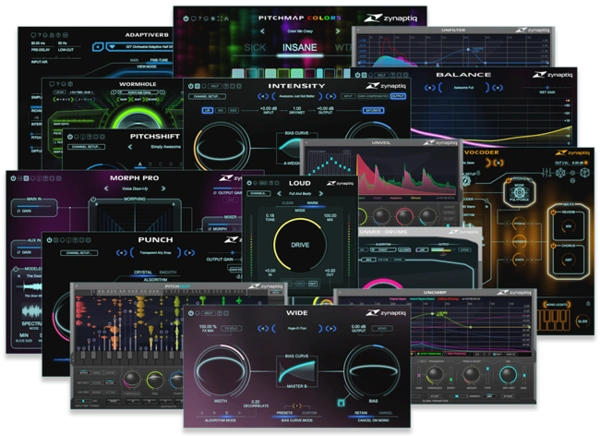
Task: Click the zynaptiq logo in UNCHIRP window
Action: (514, 292)
